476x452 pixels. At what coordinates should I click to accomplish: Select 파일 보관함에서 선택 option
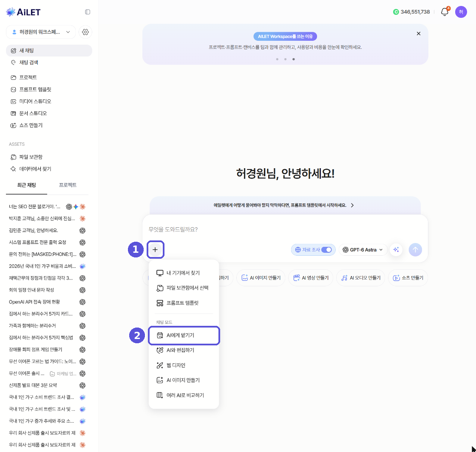point(184,288)
